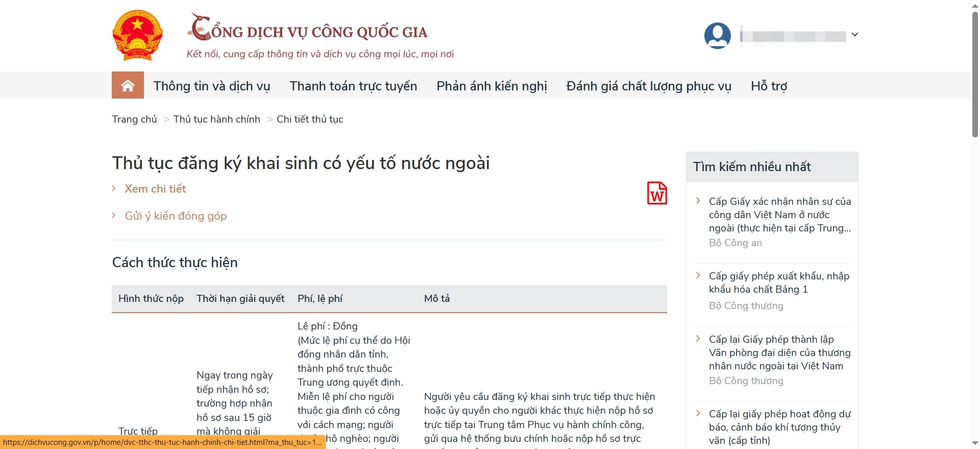This screenshot has width=980, height=449.
Task: Click Hình thức nộp column header
Action: coord(151,298)
